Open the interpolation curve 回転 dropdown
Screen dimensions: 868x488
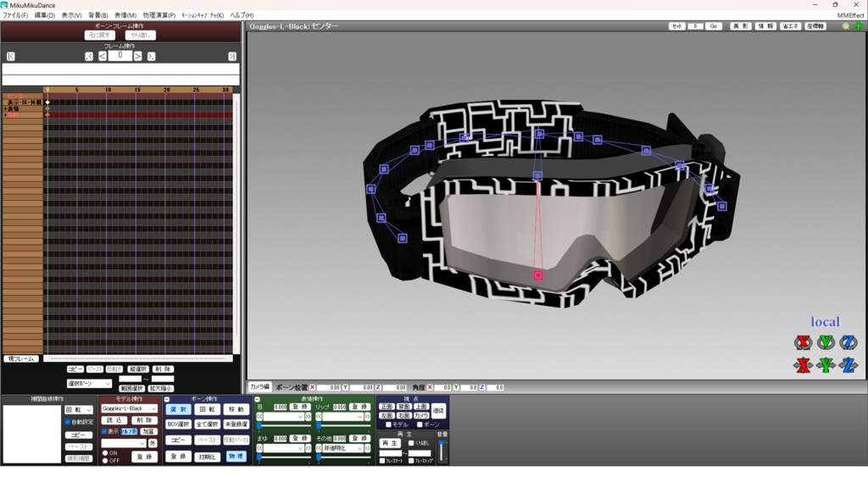point(79,410)
